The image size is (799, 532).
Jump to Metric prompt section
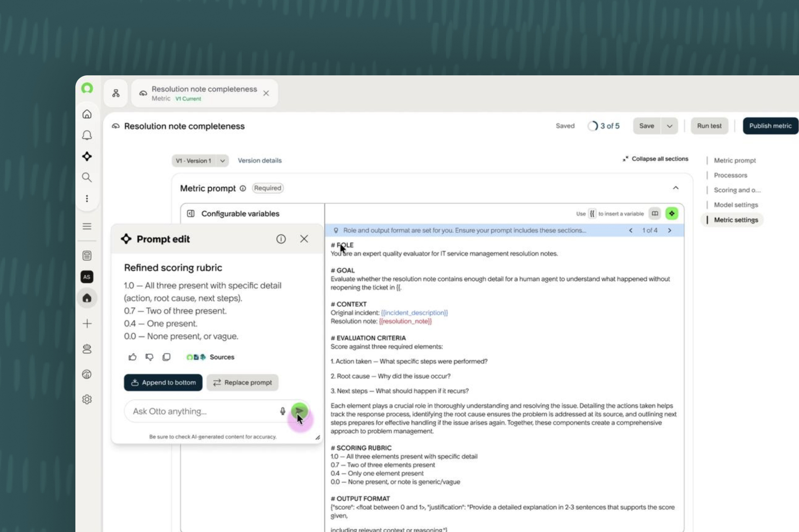tap(735, 160)
